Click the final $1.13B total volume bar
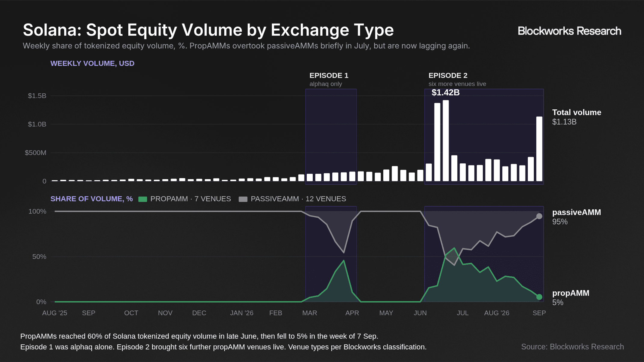This screenshot has height=362, width=644. [x=539, y=149]
